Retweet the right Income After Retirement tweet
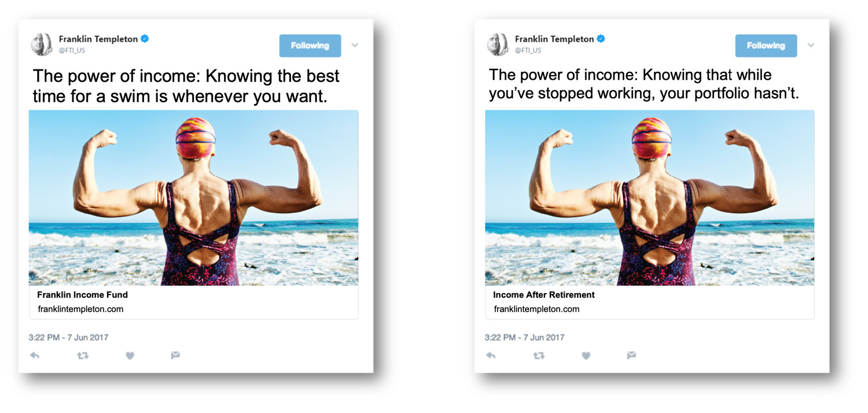This screenshot has width=868, height=413. click(x=539, y=356)
